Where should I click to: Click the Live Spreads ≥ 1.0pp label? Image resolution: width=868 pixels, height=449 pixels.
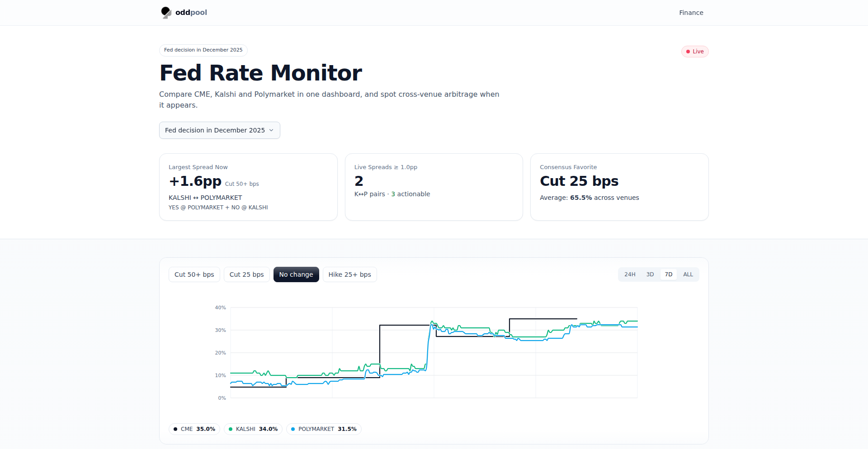click(386, 167)
